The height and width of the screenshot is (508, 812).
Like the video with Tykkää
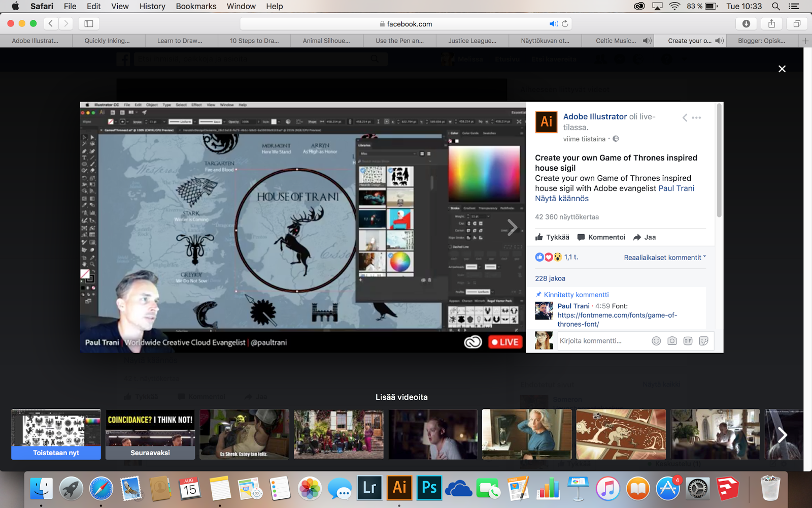click(x=552, y=237)
